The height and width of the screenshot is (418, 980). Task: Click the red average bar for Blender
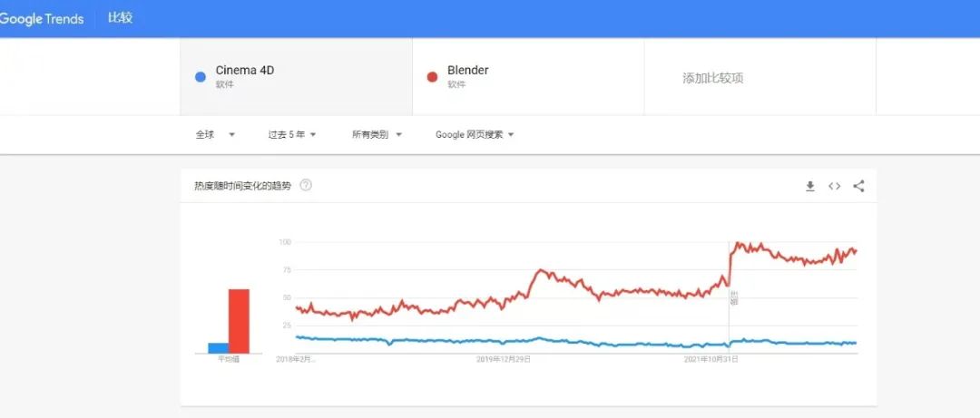239,321
